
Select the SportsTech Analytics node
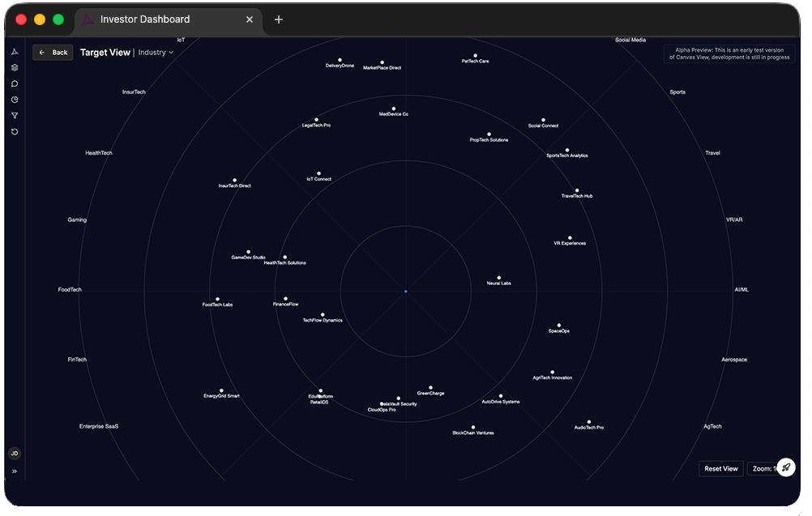567,150
